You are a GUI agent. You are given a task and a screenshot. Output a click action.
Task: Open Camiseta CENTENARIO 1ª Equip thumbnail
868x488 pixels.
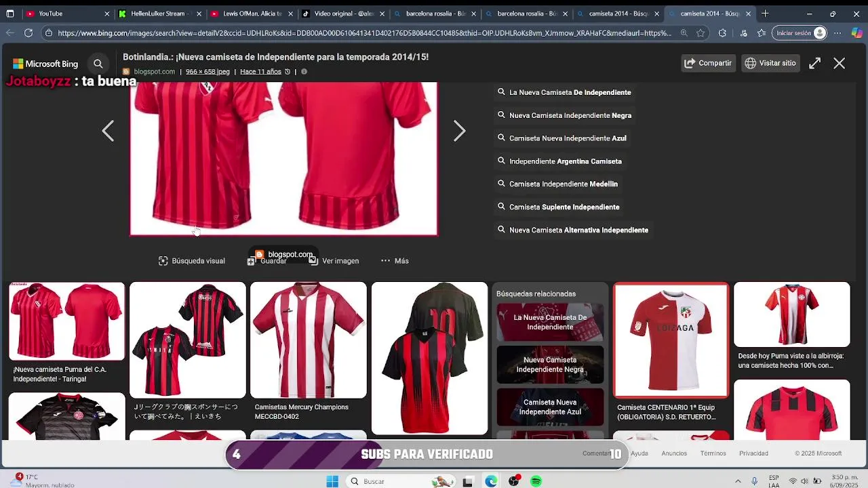click(671, 340)
